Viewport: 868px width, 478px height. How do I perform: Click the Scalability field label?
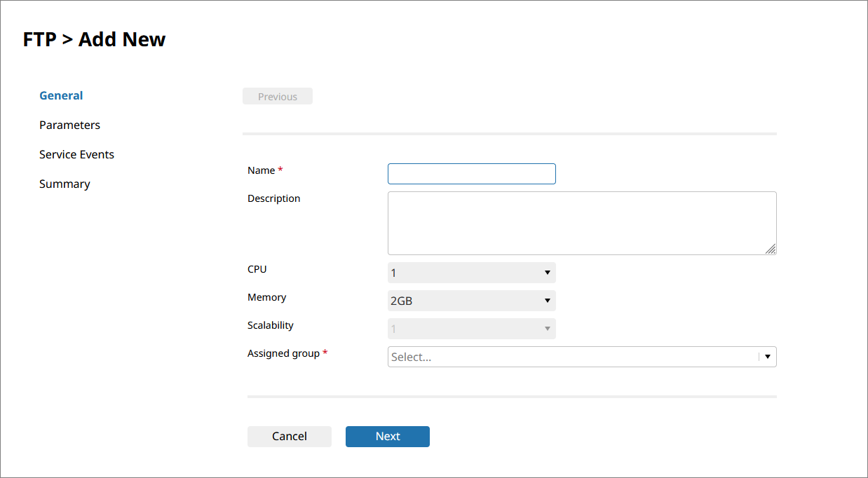[x=270, y=326]
